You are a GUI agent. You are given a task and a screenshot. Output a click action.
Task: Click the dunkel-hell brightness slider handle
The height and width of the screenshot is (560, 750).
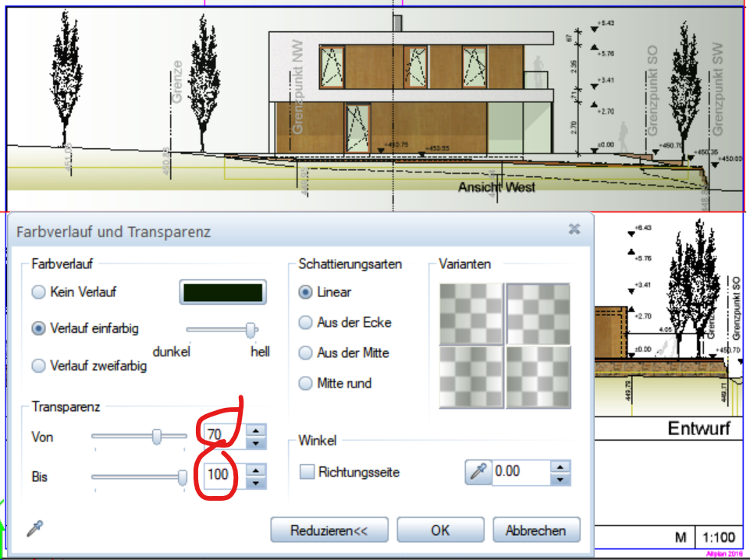click(x=251, y=330)
